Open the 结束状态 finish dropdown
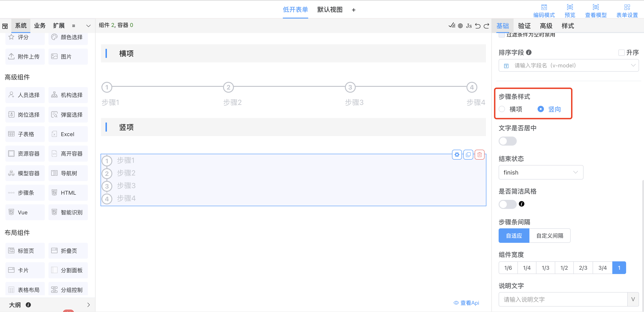Screen dimensions: 644x312 pyautogui.click(x=541, y=173)
